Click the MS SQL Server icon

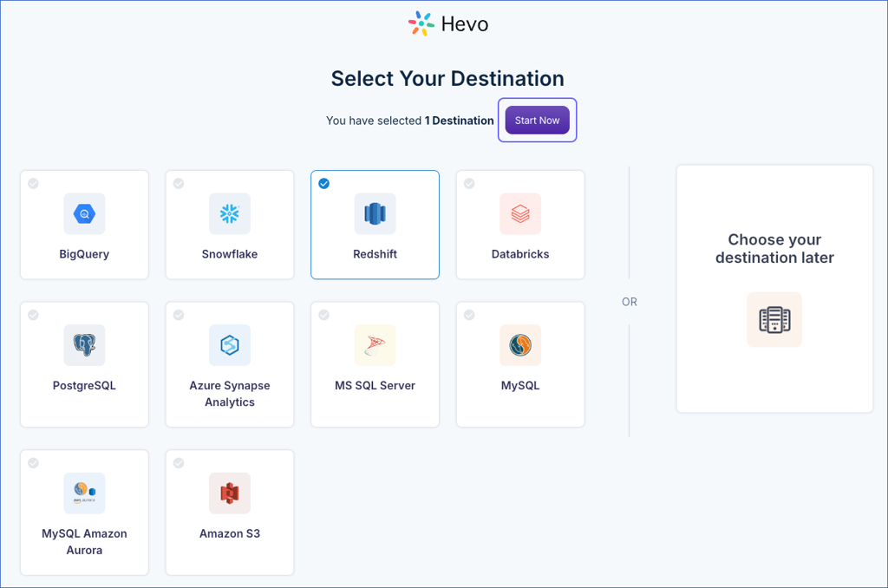375,345
